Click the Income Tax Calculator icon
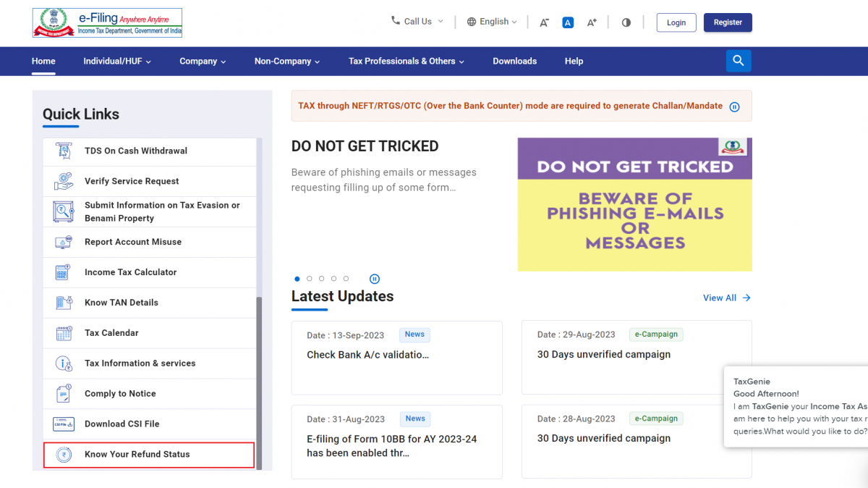Viewport: 868px width, 488px height. [61, 272]
